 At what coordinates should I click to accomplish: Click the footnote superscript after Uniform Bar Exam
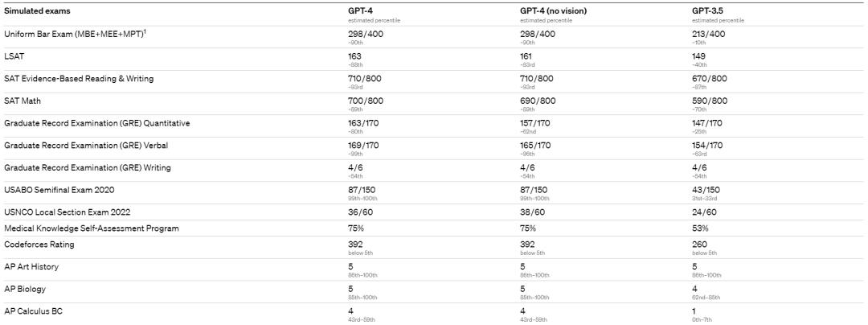tap(145, 31)
